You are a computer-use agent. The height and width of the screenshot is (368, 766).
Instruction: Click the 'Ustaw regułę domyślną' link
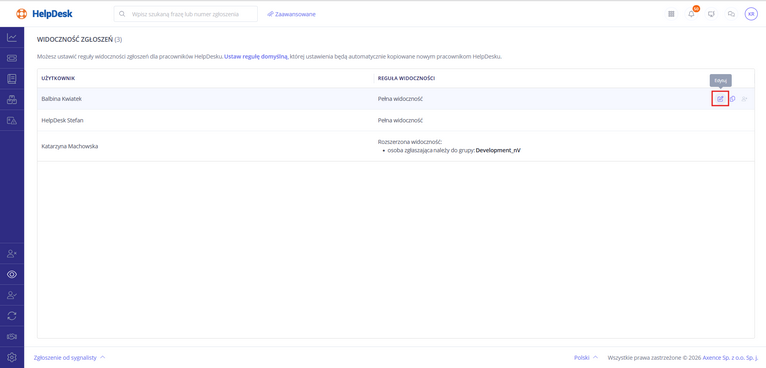tap(256, 57)
